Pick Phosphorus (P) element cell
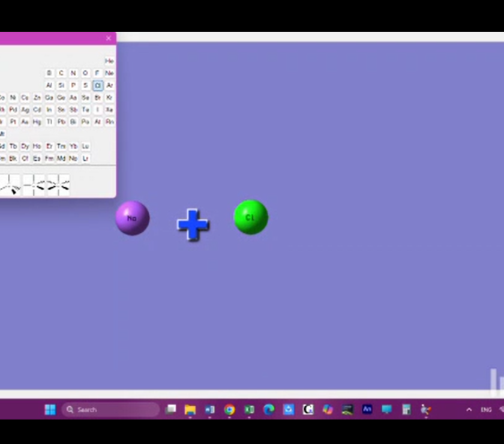The height and width of the screenshot is (444, 504). pyautogui.click(x=73, y=85)
